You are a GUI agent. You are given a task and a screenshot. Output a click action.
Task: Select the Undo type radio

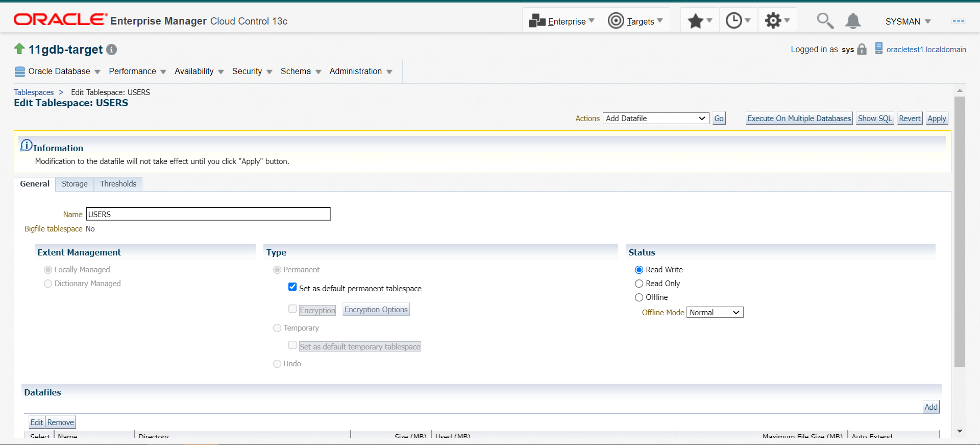[x=277, y=364]
